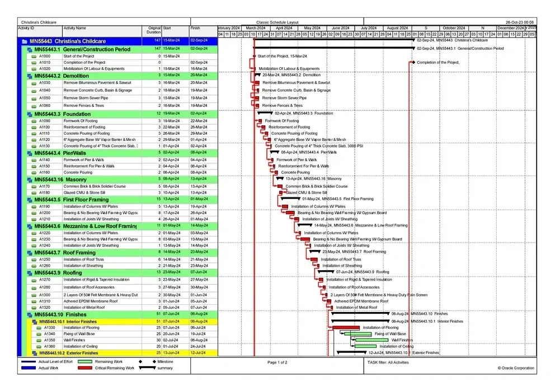The width and height of the screenshot is (555, 392).
Task: Click the '© Oracle Corporation' footer text
Action: tap(516, 369)
